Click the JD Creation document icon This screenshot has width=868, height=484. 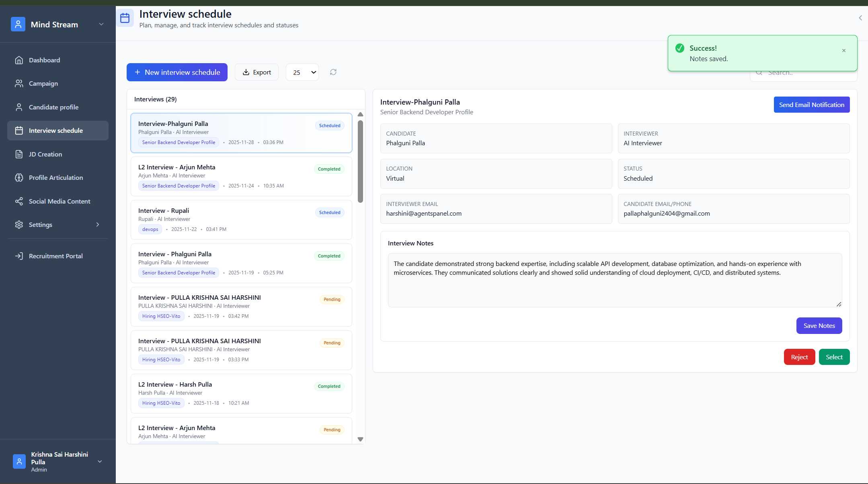tap(19, 154)
